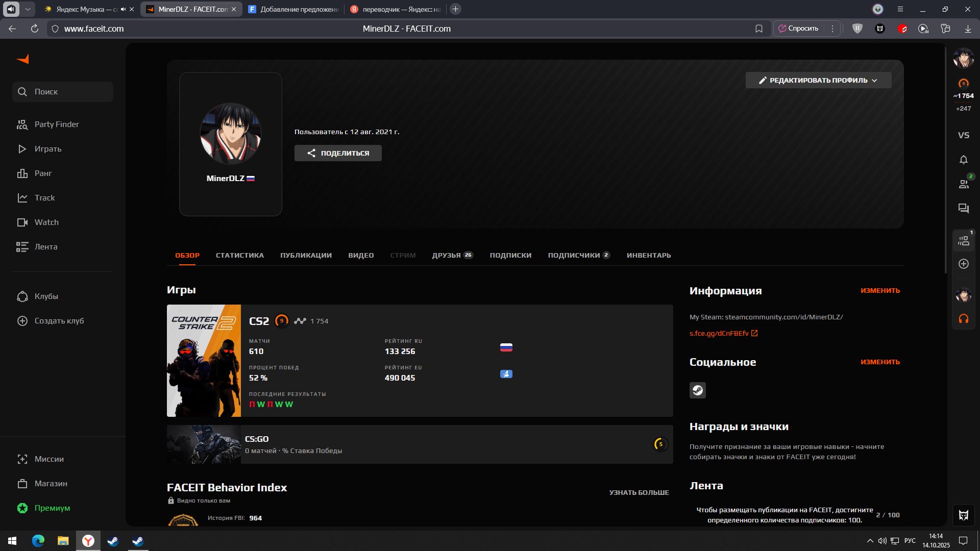This screenshot has height=551, width=980.
Task: Click the orange headphones support icon
Action: (963, 319)
